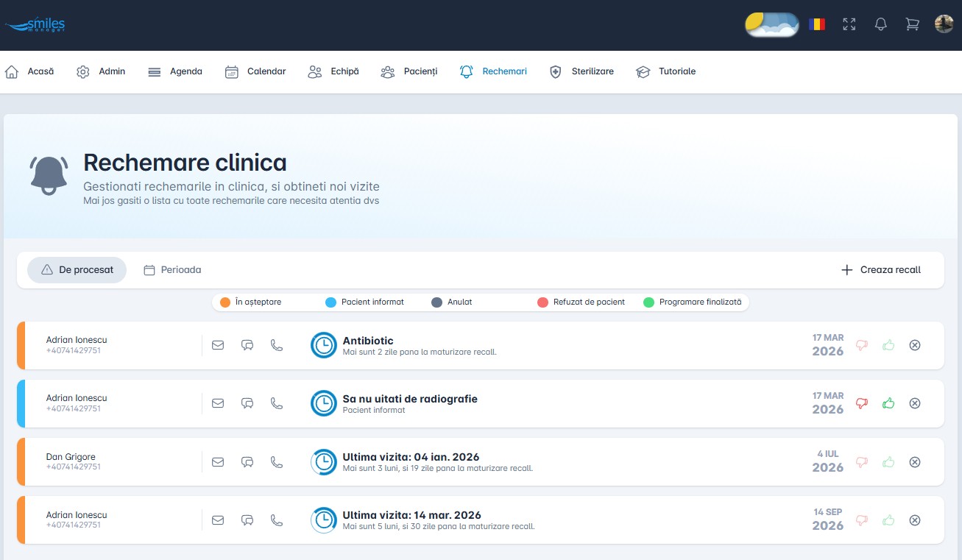This screenshot has width=962, height=560.
Task: Click the Smiles Manager logo
Action: (35, 25)
